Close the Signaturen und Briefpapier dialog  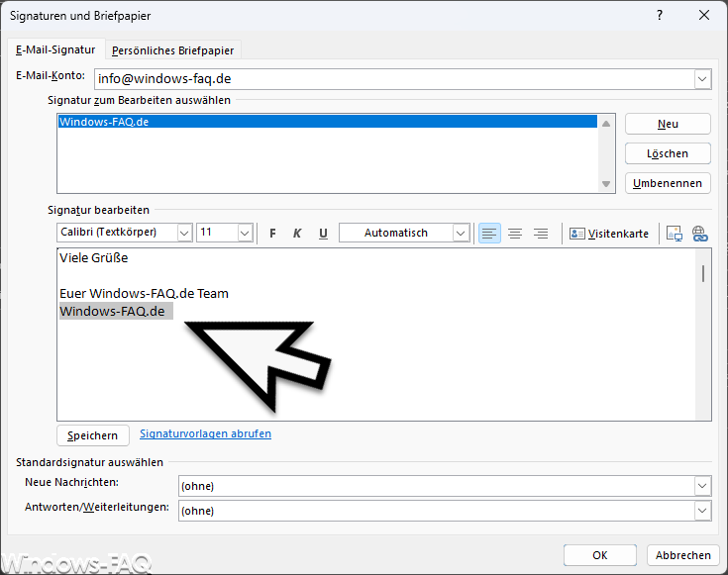tap(704, 15)
